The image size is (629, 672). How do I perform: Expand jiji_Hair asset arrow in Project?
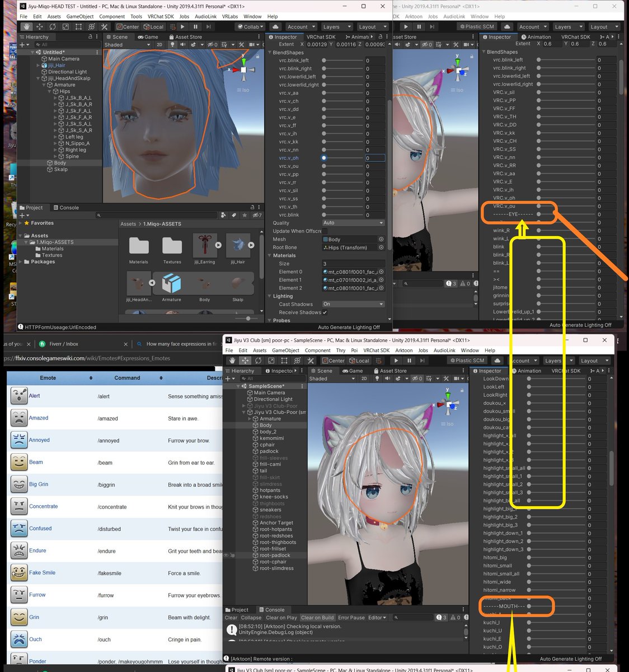[251, 245]
